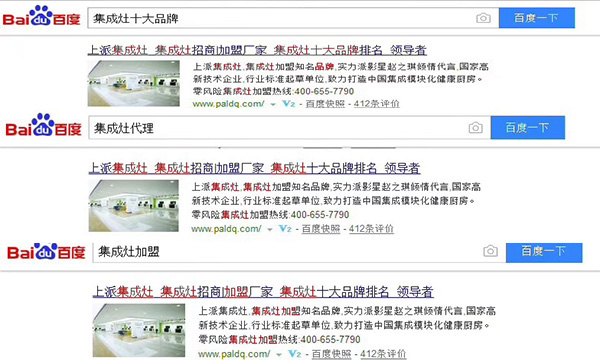600x360 pixels.
Task: Focus the search field containing 集成灶十大品牌
Action: point(293,18)
